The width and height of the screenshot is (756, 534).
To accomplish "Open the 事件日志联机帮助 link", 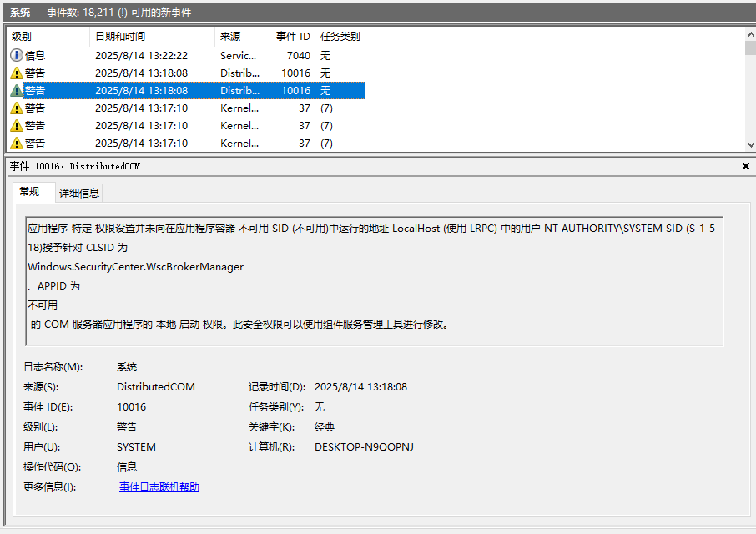I will (159, 486).
